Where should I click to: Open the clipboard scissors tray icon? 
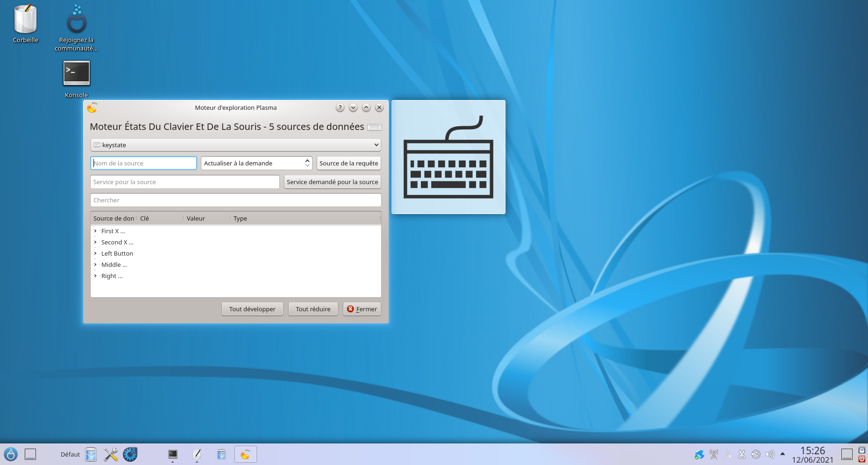742,454
